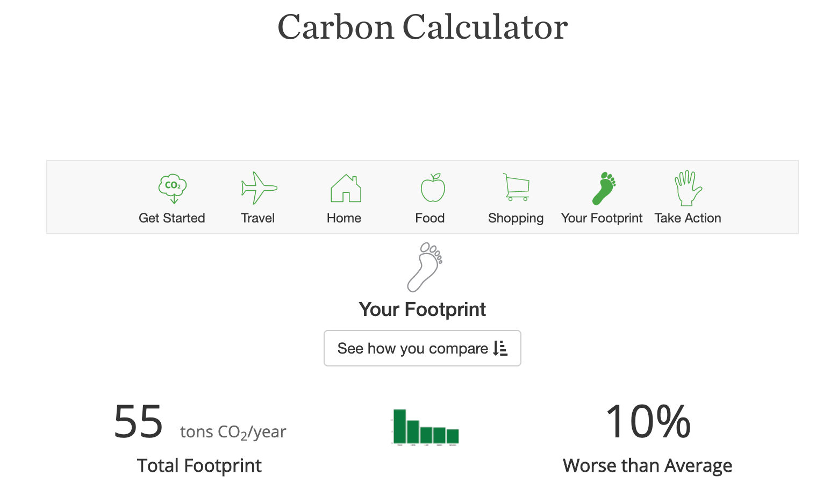
Task: Open the house Home icon
Action: click(346, 188)
